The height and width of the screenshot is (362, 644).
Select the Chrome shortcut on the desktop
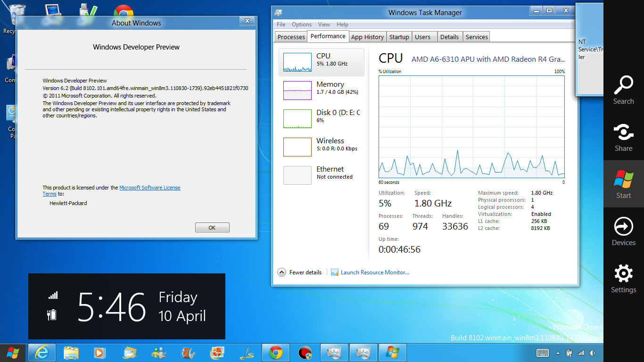pyautogui.click(x=123, y=11)
